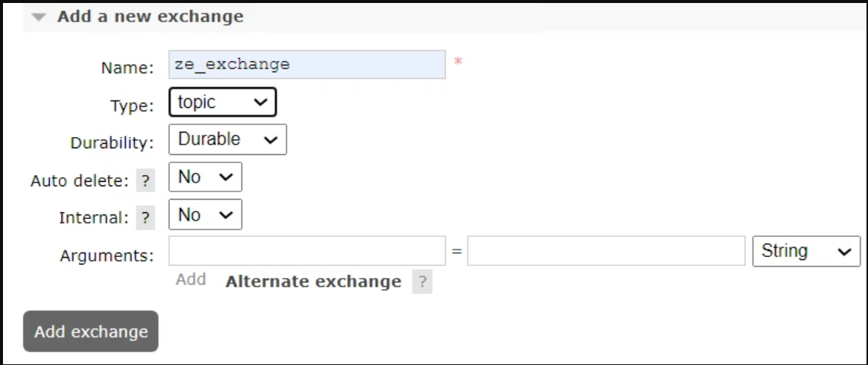Click the Name: field label
The height and width of the screenshot is (365, 868).
(128, 68)
